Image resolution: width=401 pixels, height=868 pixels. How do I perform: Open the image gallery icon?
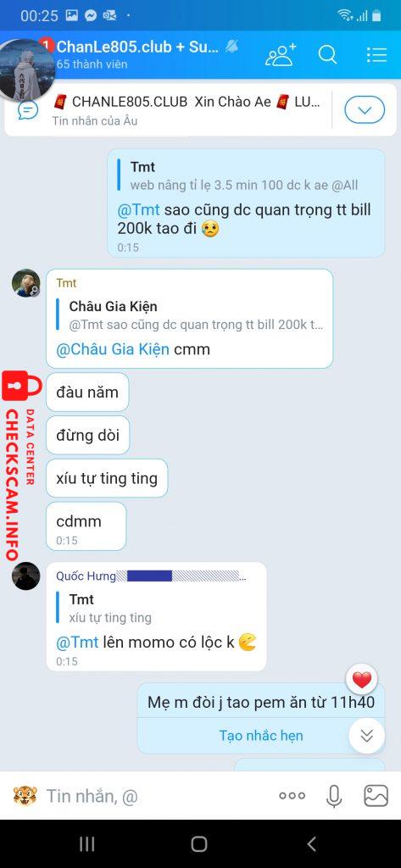point(376,796)
